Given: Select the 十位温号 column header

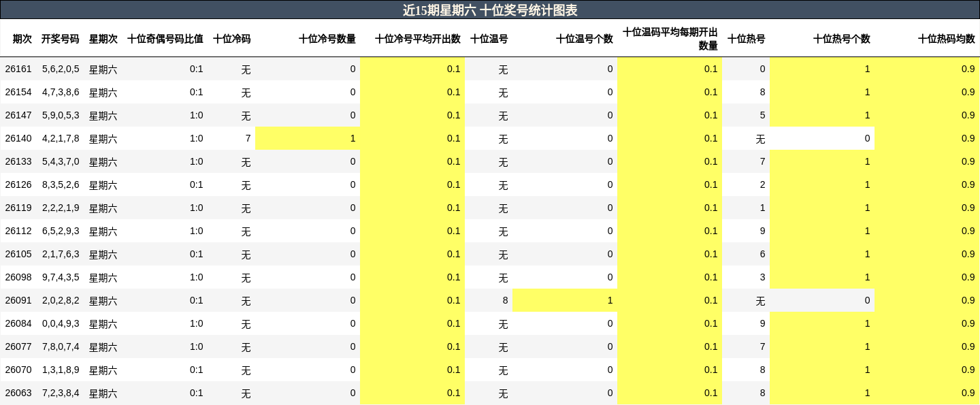Looking at the screenshot, I should point(489,39).
